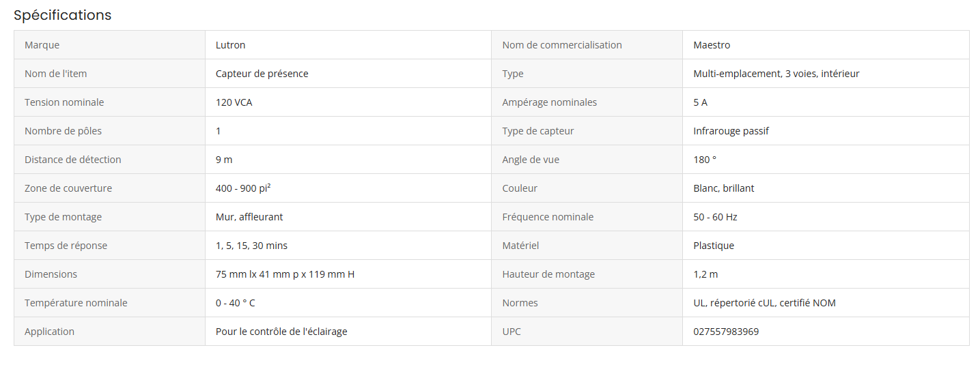Click the Mur, affleurant mounting value
Image resolution: width=980 pixels, height=365 pixels.
[249, 217]
